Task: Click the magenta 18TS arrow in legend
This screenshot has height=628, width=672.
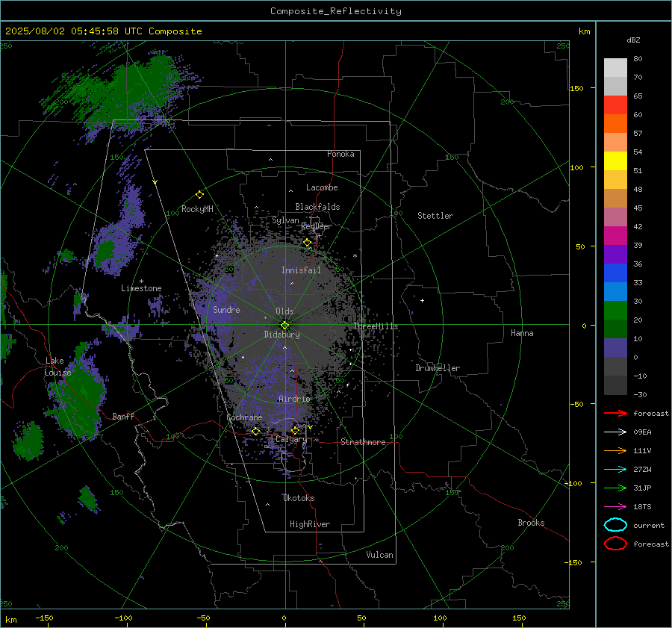Action: [x=615, y=507]
